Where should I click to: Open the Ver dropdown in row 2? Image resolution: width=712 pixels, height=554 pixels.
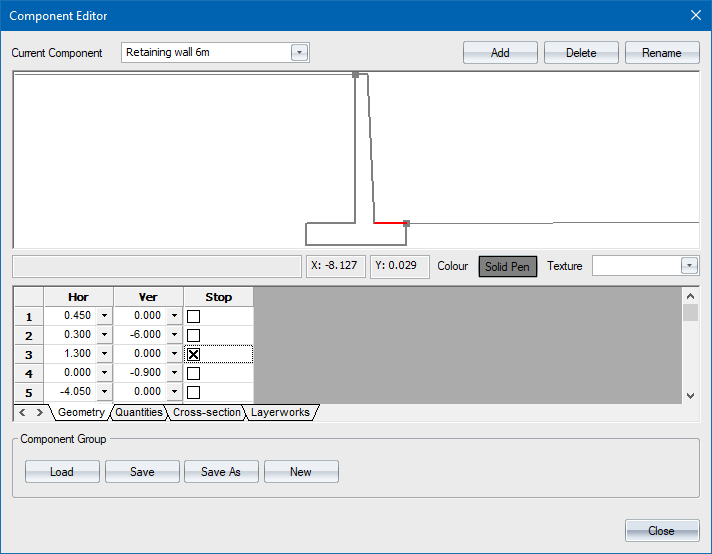(174, 335)
